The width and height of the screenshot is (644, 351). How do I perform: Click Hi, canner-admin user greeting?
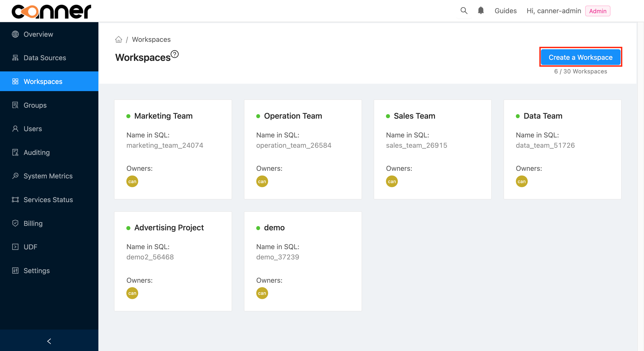tap(553, 11)
